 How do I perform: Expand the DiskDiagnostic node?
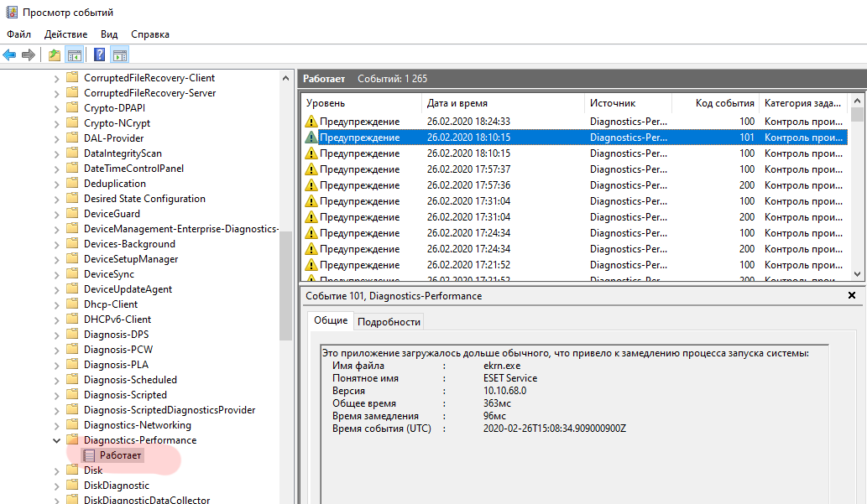56,486
